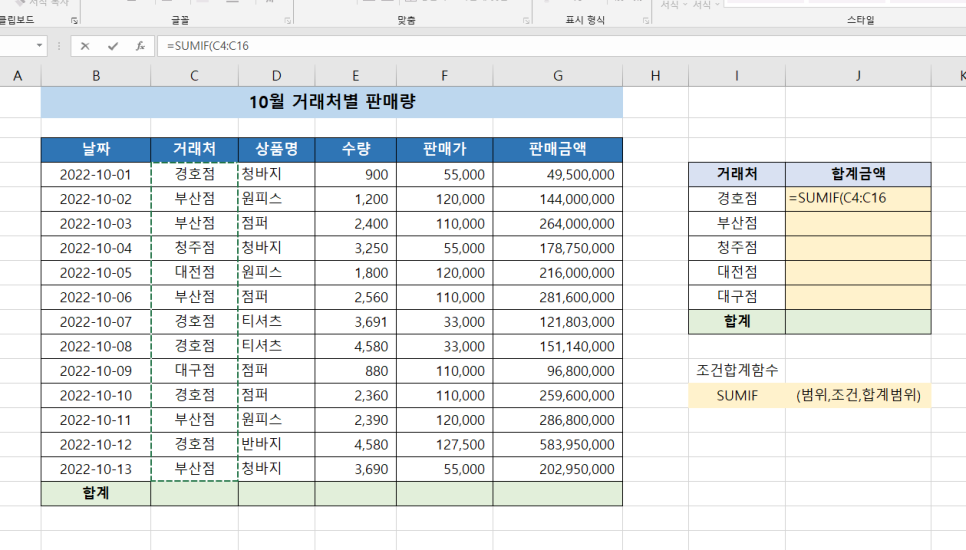This screenshot has height=550, width=966.
Task: Click 대전점 in the 2022-10-05 row
Action: click(x=194, y=273)
